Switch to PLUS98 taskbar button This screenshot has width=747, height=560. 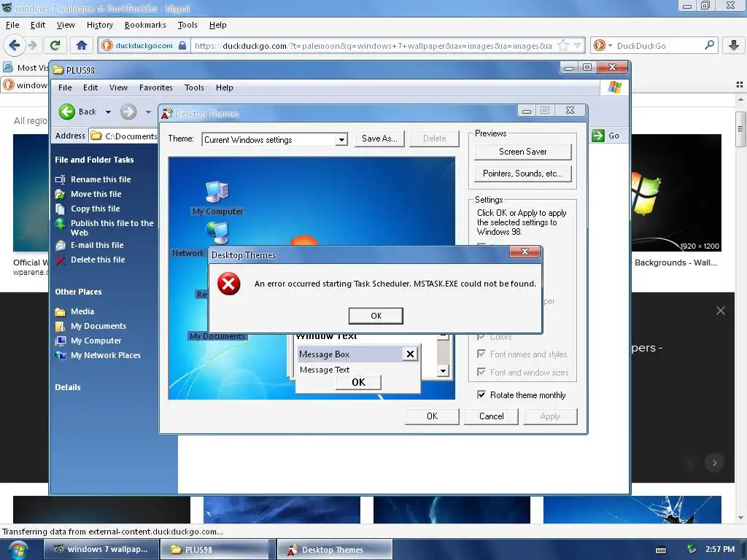coord(217,549)
